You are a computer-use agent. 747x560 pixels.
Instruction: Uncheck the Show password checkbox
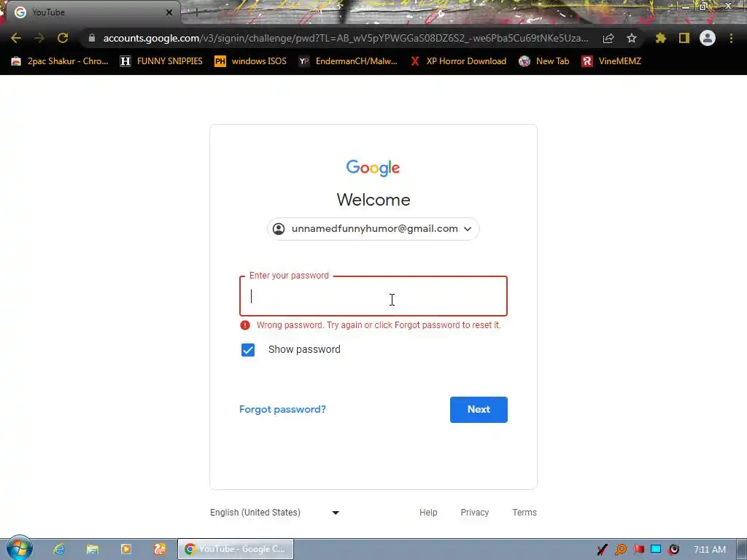[x=248, y=350]
